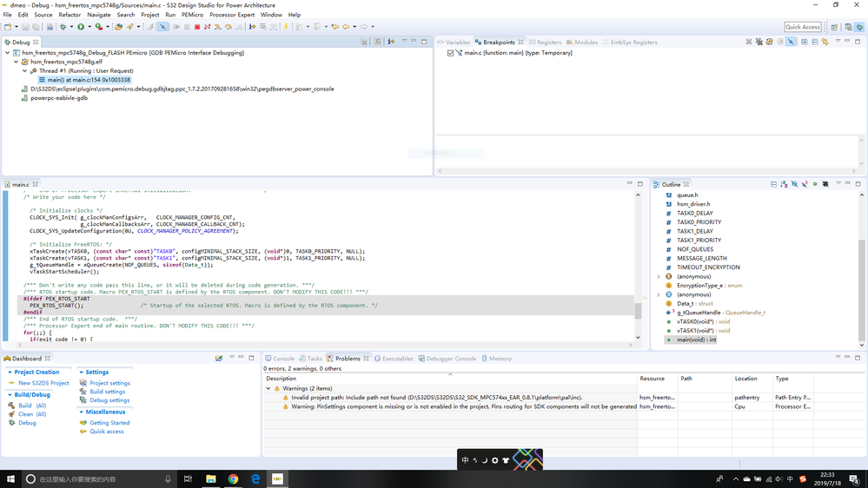Toggle the main.c temporary breakpoint checkbox
The image size is (868, 488).
(x=450, y=53)
